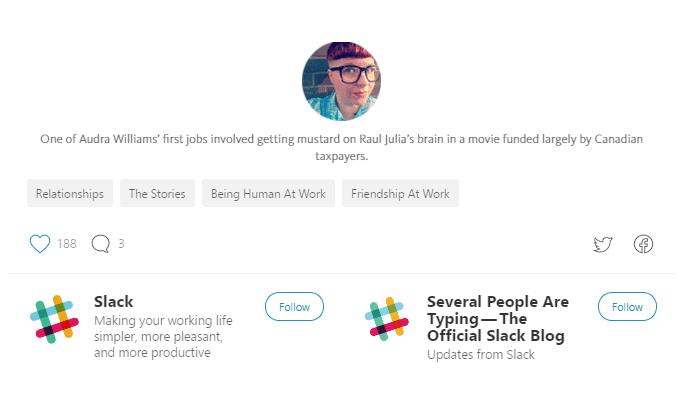Follow the Several People Are Typing publication

tap(627, 307)
